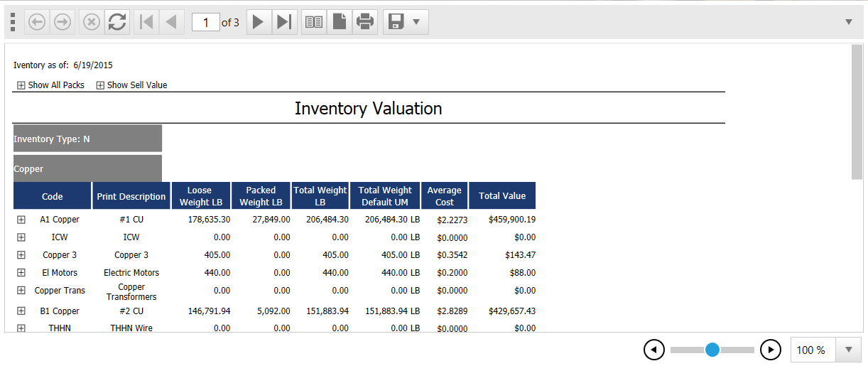Click the 178,635.30 loose weight value
This screenshot has width=868, height=366.
(209, 220)
